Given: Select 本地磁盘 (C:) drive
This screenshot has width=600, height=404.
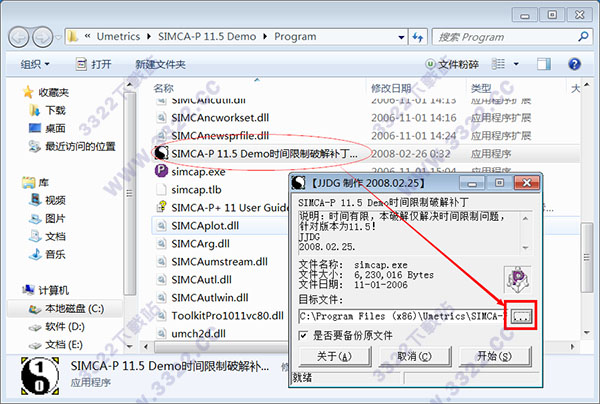Looking at the screenshot, I should coord(66,308).
